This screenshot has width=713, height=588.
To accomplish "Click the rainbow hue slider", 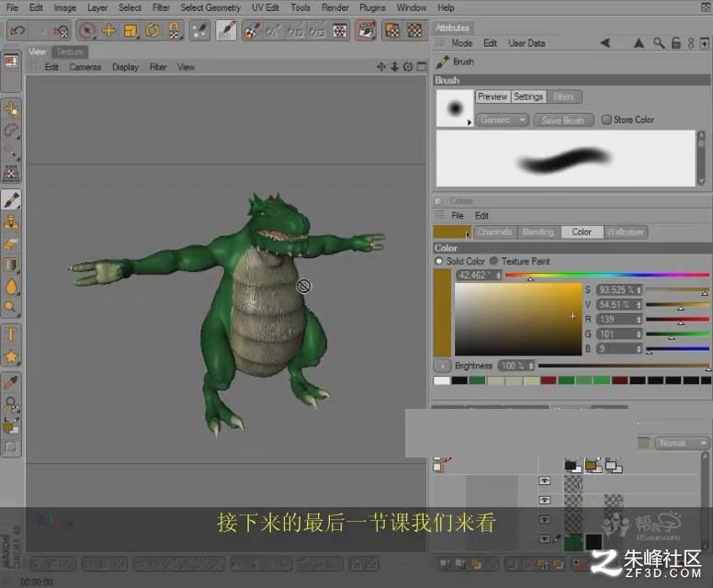I will 607,275.
